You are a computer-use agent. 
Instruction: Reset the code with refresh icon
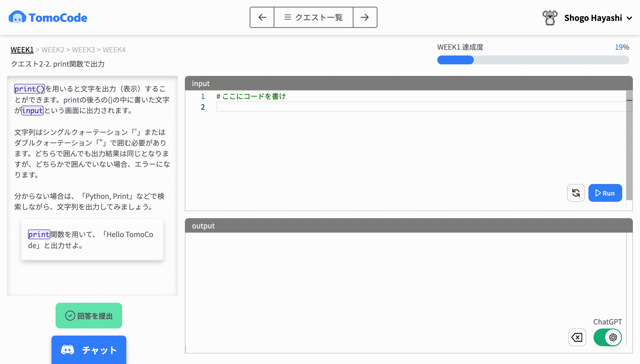pos(576,193)
